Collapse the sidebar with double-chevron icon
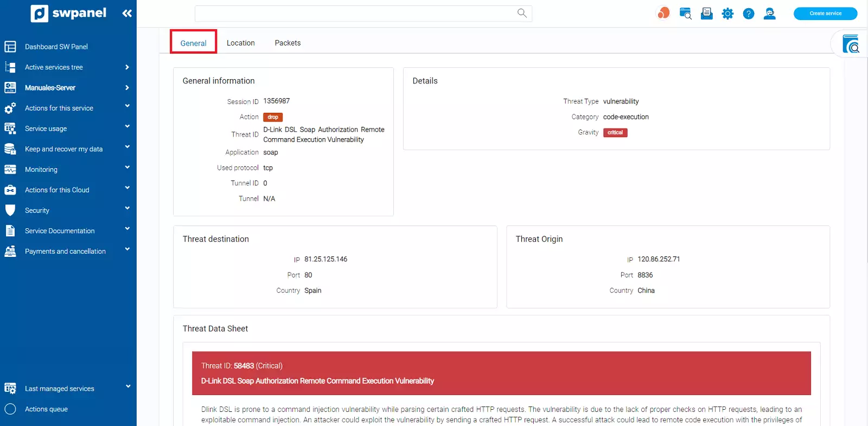Viewport: 868px width, 426px height. pos(127,14)
